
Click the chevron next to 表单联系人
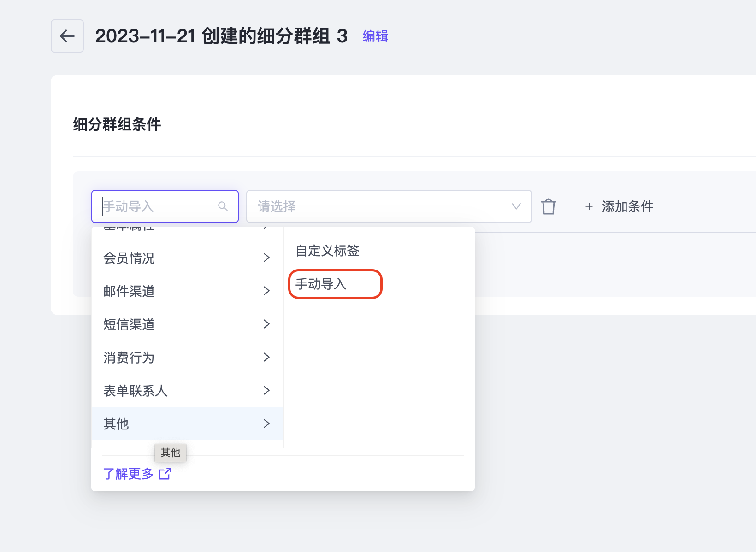pos(266,391)
